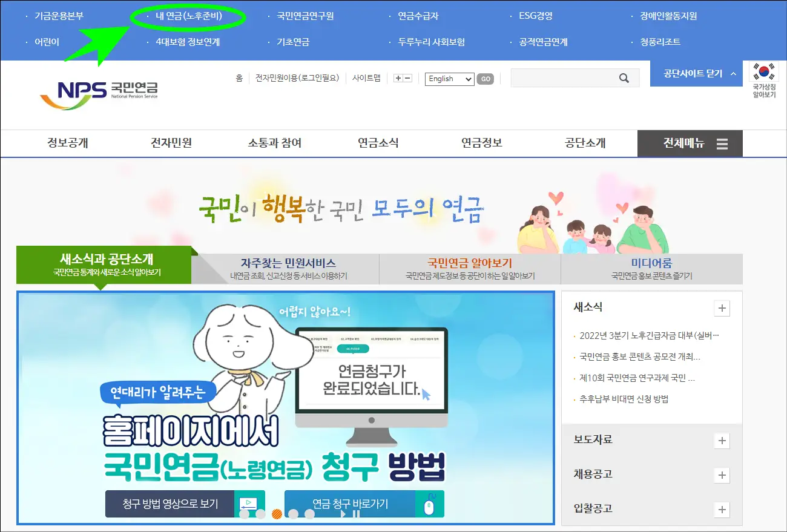Go to 홈 link
This screenshot has height=532, width=787.
pyautogui.click(x=239, y=78)
